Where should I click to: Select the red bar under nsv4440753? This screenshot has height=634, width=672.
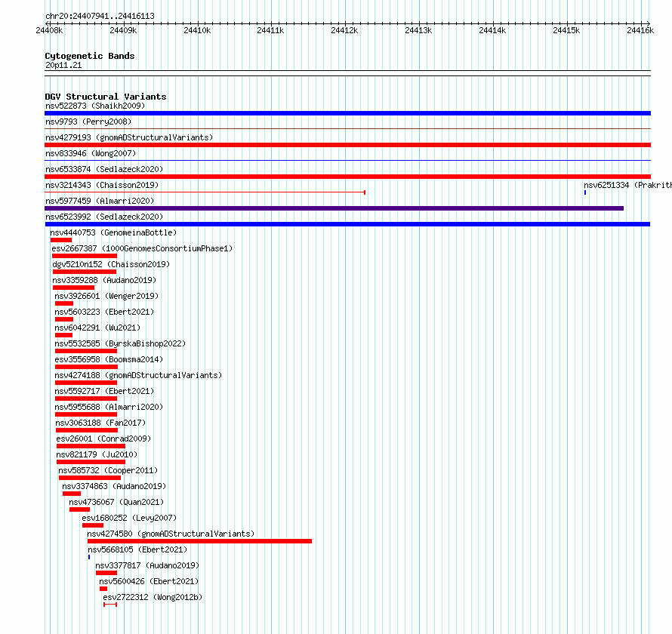(61, 240)
